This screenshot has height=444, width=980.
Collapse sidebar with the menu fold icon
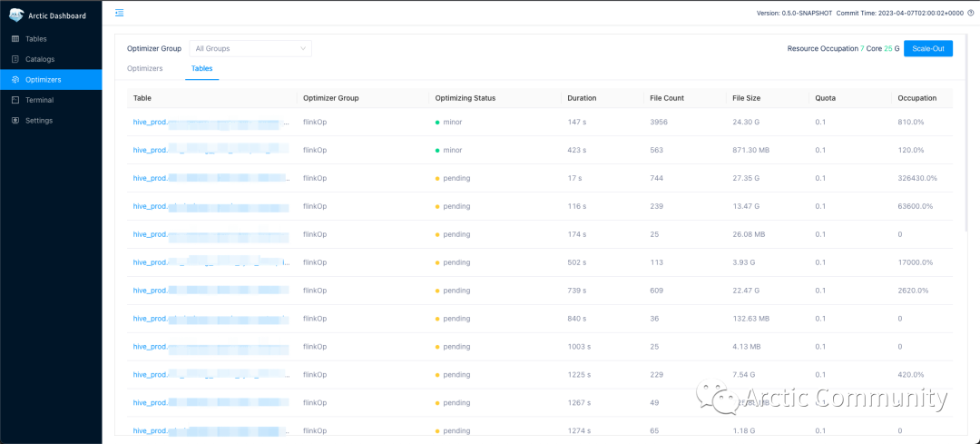point(120,13)
